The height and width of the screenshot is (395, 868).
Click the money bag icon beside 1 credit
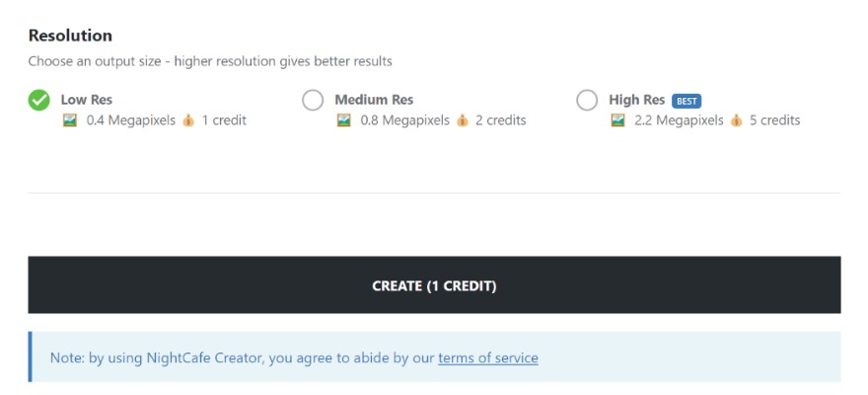click(x=188, y=120)
